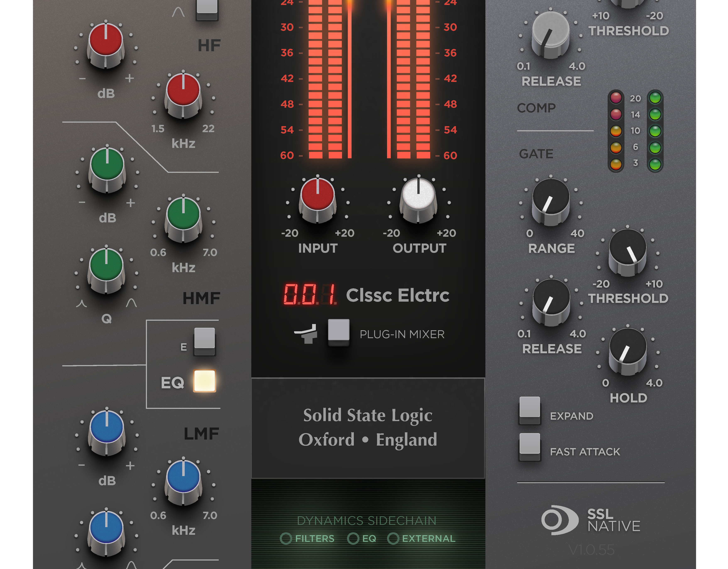Click the gate RELEASE knob

click(551, 302)
